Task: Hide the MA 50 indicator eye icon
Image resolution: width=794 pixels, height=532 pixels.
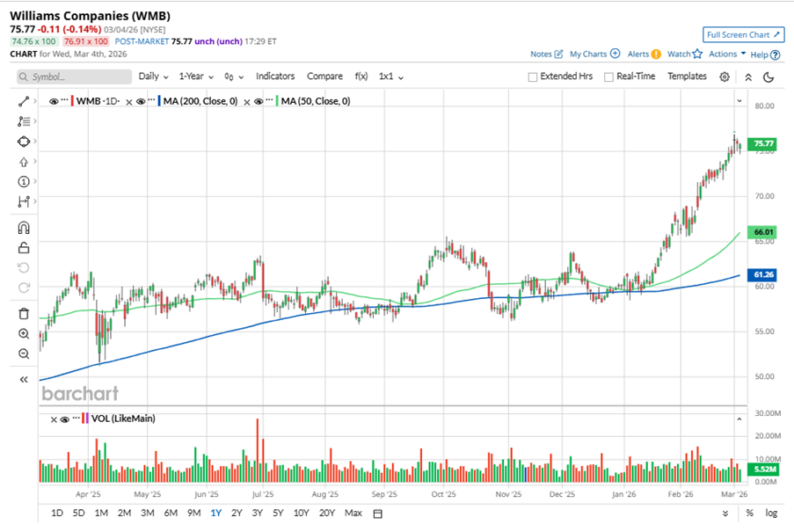Action: tap(259, 102)
